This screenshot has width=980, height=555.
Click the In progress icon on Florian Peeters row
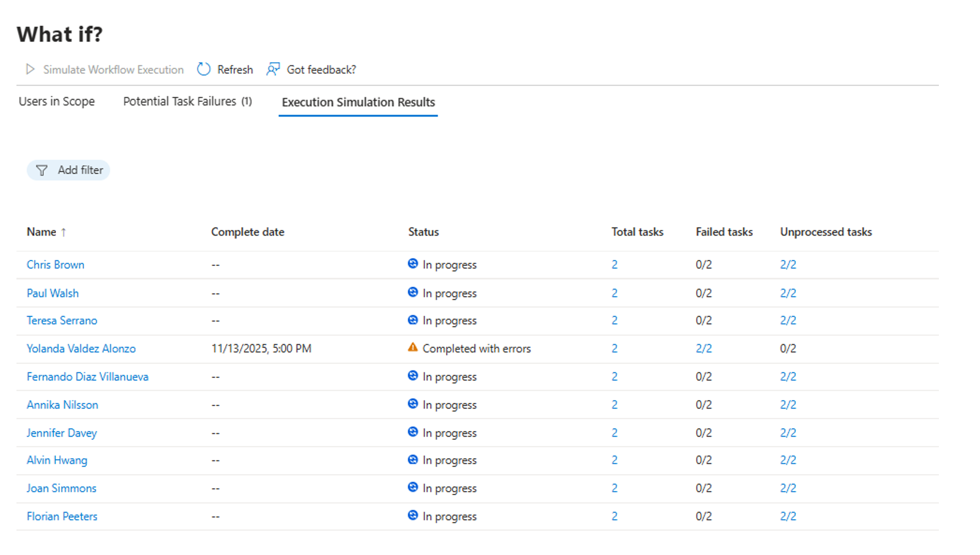point(412,515)
